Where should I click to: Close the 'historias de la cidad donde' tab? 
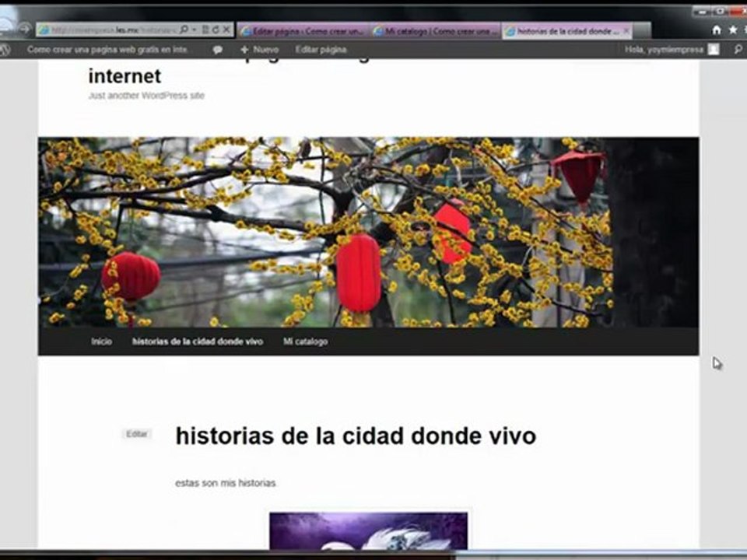(626, 31)
